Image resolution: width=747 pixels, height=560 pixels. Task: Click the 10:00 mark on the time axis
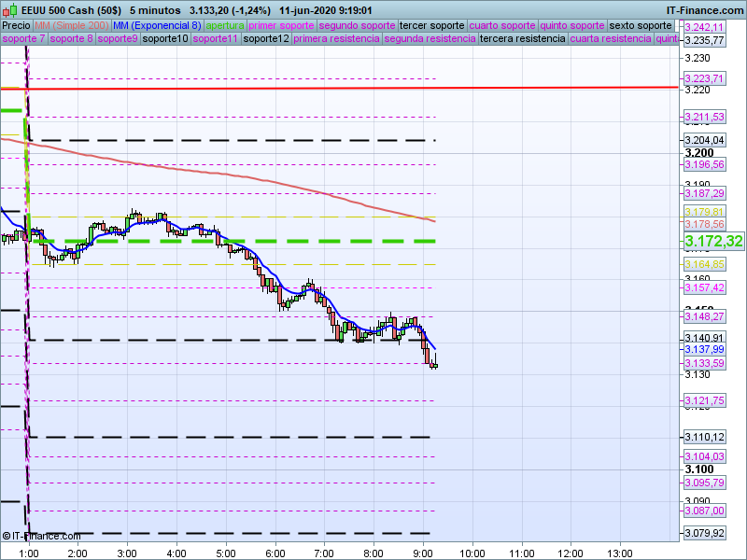472,553
